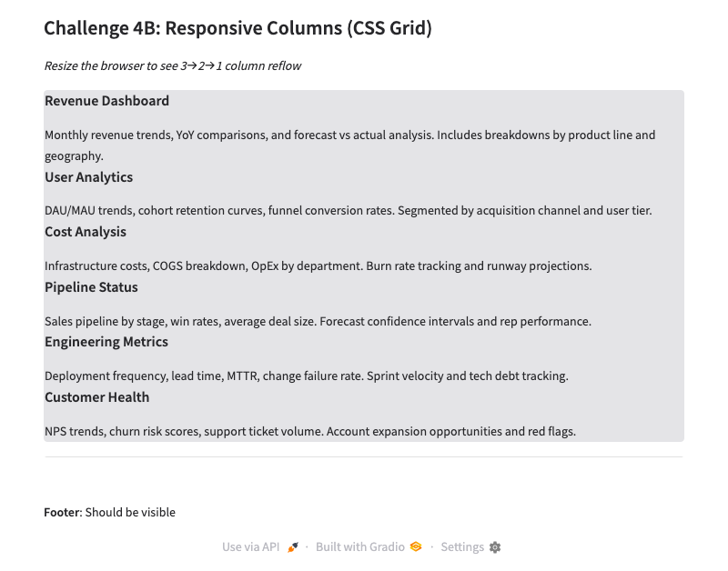Image resolution: width=728 pixels, height=571 pixels.
Task: Select the Engineering Metrics card heading
Action: (106, 342)
